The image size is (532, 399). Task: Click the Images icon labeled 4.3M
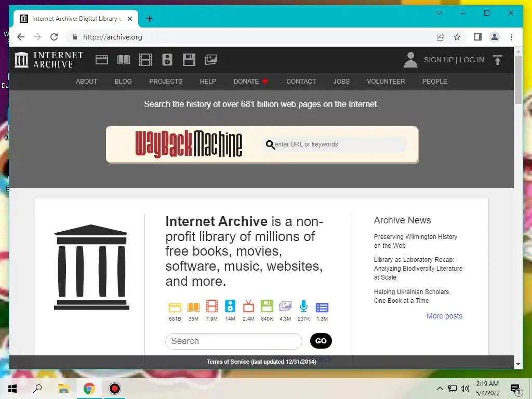pyautogui.click(x=285, y=307)
